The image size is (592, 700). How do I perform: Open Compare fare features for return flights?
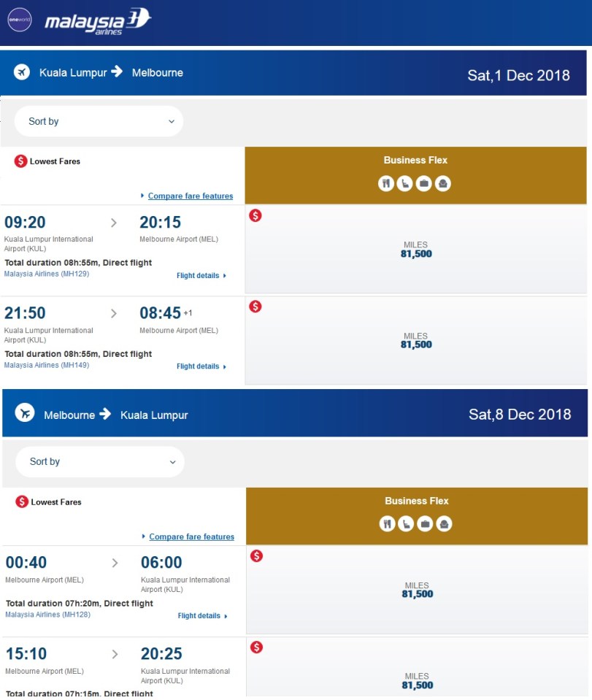(191, 536)
